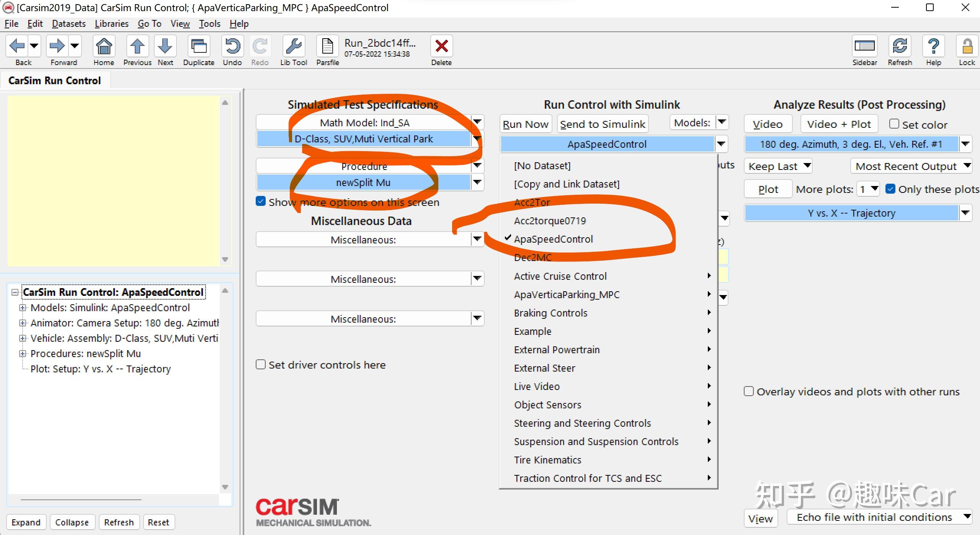The image size is (980, 535).
Task: Open the Datasets menu
Action: (x=69, y=23)
